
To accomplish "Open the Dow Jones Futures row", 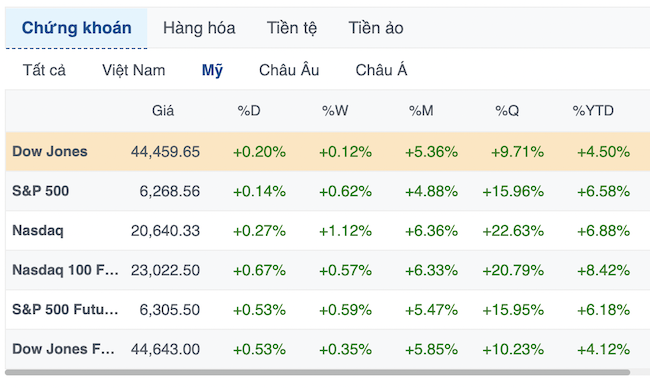I will pos(327,349).
